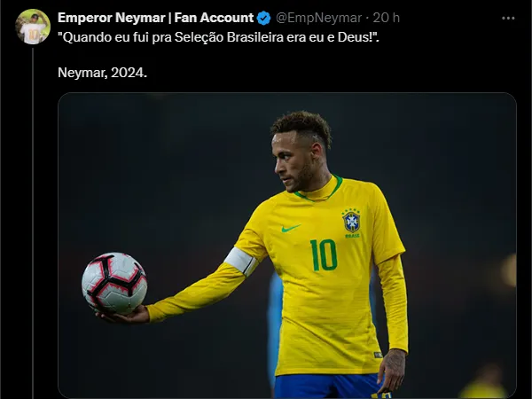
Task: Open the tweet via the 20 h timestamp
Action: click(386, 18)
